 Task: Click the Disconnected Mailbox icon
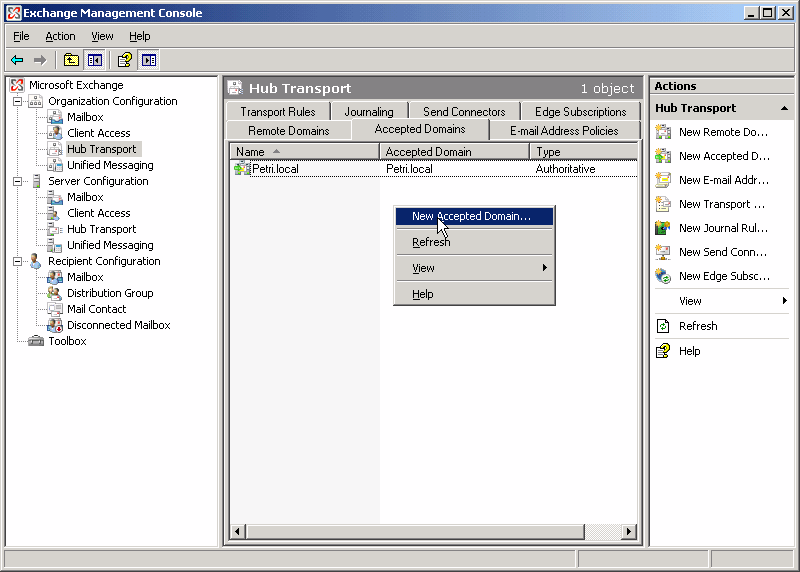[55, 325]
